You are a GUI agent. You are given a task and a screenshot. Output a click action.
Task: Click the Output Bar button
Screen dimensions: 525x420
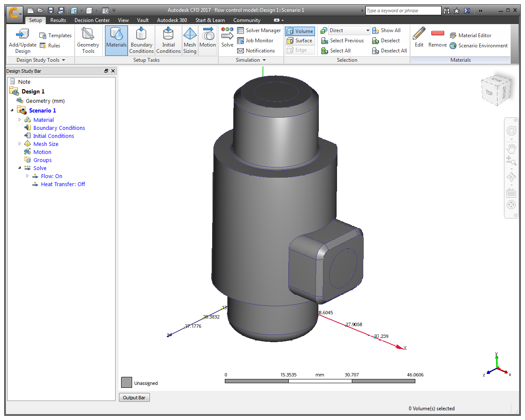pos(134,398)
